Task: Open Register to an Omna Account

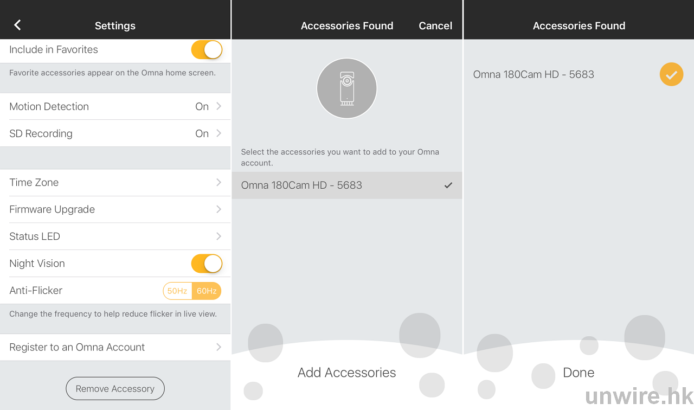Action: 115,347
